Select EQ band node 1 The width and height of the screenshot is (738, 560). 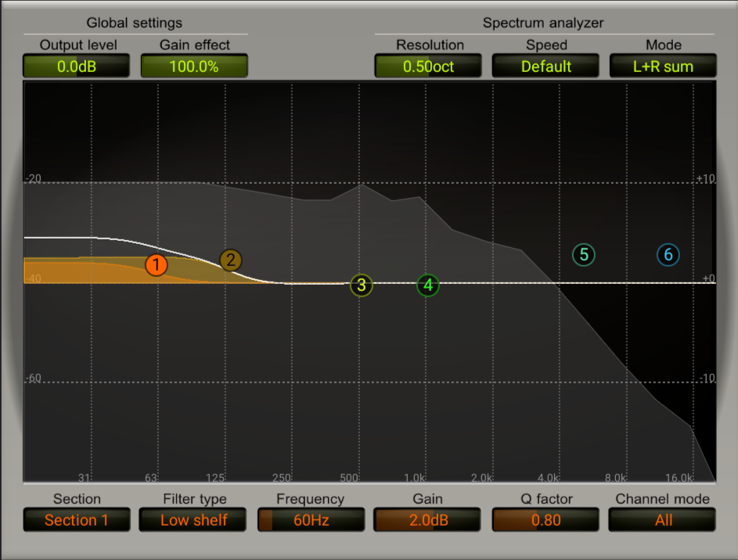[x=157, y=265]
